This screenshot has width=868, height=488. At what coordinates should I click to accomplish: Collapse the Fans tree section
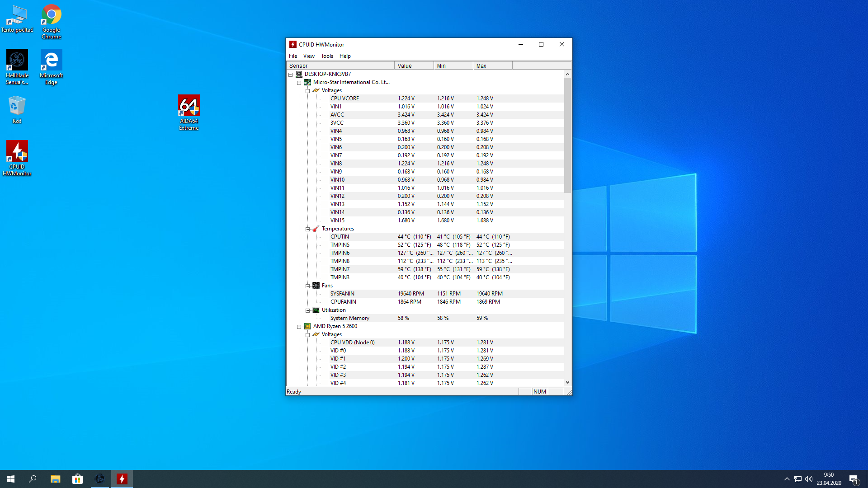[307, 286]
